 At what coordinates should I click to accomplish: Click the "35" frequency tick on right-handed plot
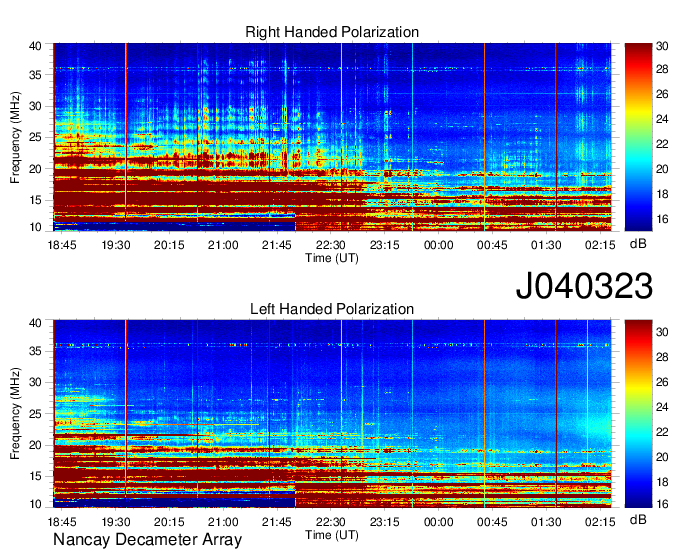pyautogui.click(x=35, y=75)
